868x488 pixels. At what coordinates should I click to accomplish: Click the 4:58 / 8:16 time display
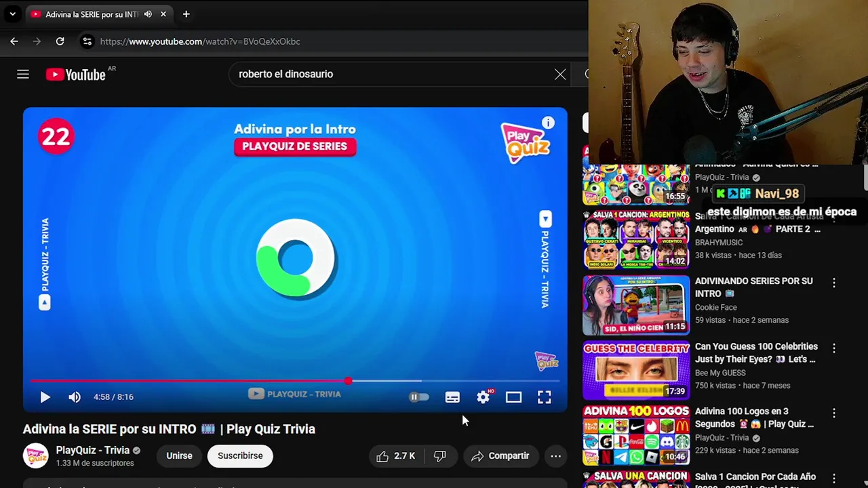pos(113,397)
